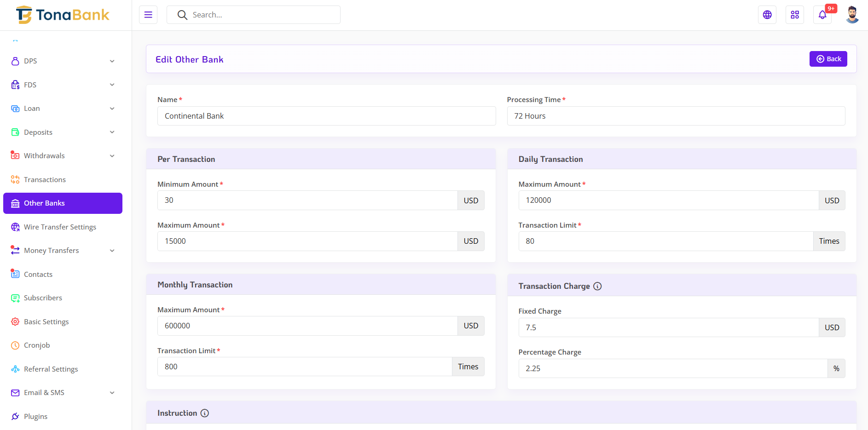Click the hamburger menu toggle icon
This screenshot has height=430, width=868.
pos(148,15)
